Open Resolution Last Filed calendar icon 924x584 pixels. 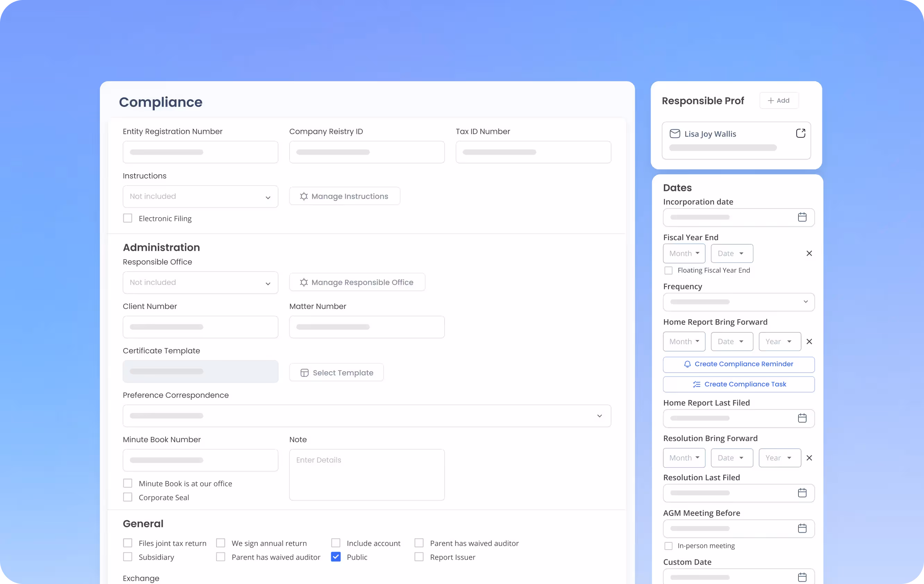(802, 493)
